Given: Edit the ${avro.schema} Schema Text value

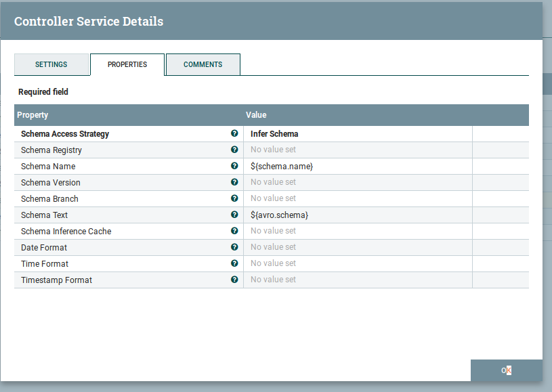Looking at the screenshot, I should 357,215.
